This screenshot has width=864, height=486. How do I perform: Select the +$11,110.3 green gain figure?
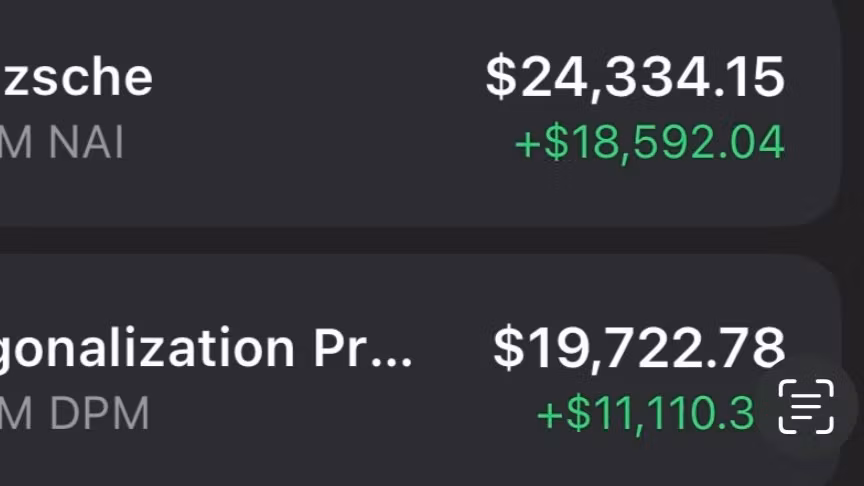pos(645,413)
